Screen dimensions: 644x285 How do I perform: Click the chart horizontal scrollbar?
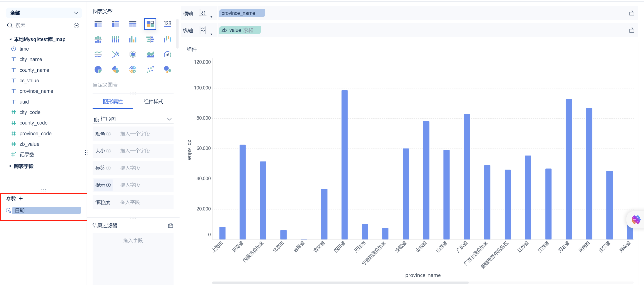point(340,283)
